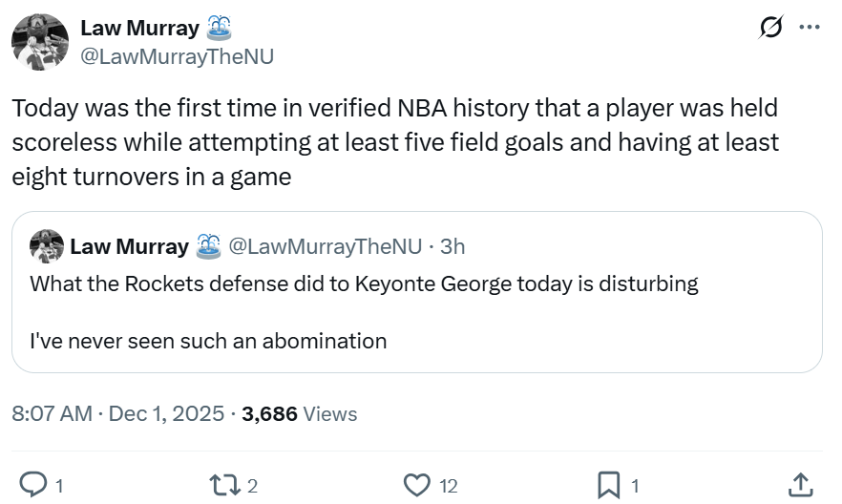Like the tweet with heart icon
Image resolution: width=842 pixels, height=504 pixels.
[417, 485]
